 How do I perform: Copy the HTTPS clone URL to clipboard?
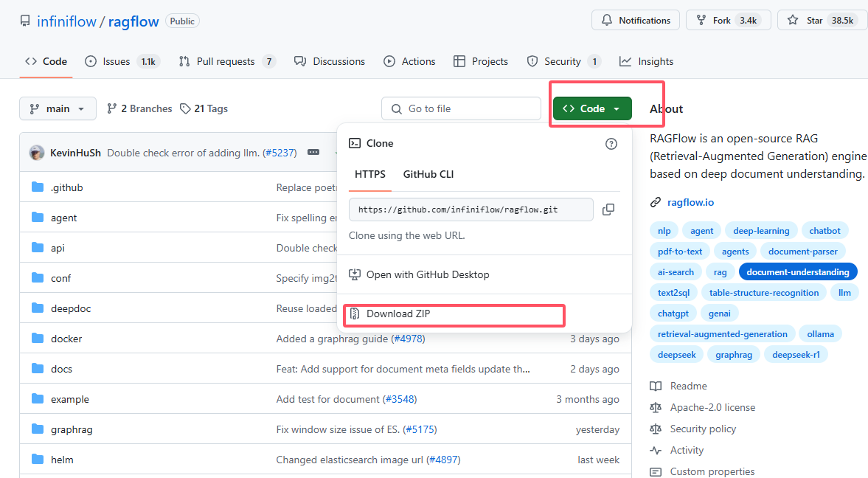pos(608,209)
